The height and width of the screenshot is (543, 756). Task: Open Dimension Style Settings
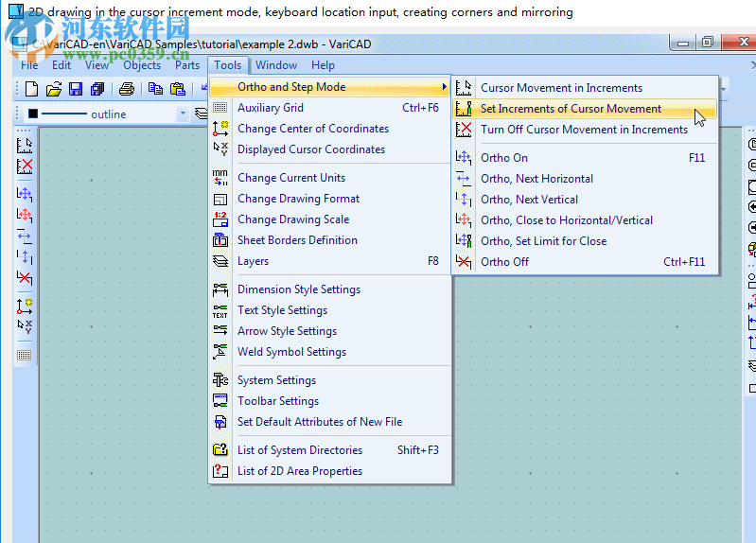[330, 289]
